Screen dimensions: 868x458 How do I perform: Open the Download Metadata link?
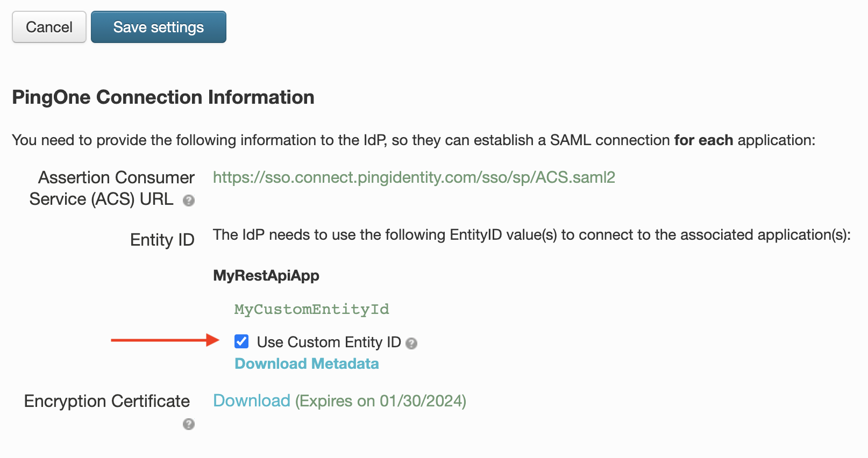[x=306, y=363]
